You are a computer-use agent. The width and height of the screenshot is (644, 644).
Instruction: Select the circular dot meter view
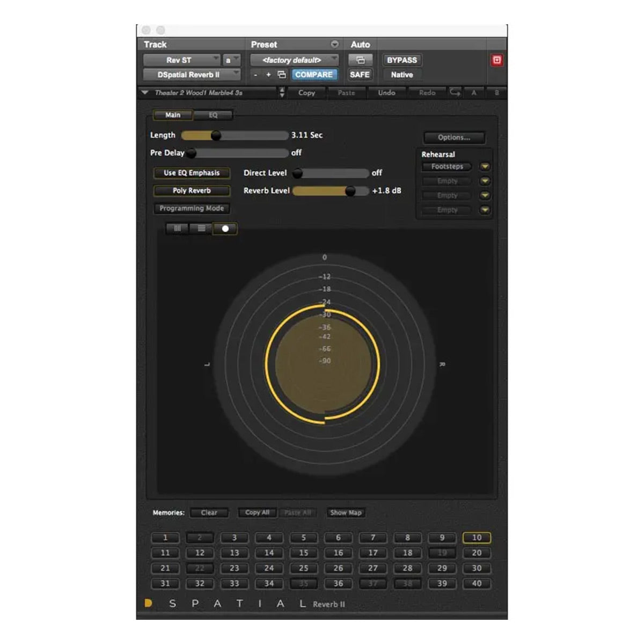click(x=225, y=229)
